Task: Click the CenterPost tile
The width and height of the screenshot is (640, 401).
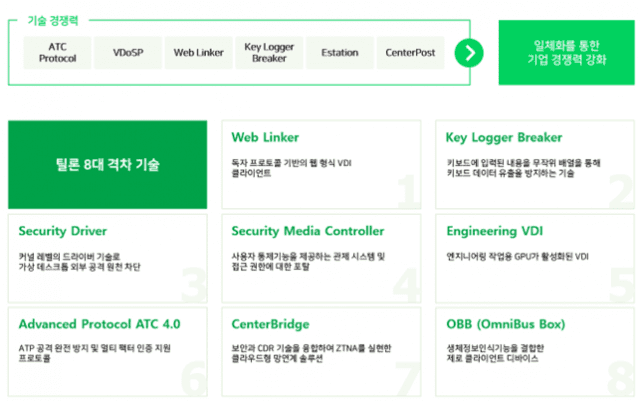Action: (411, 53)
